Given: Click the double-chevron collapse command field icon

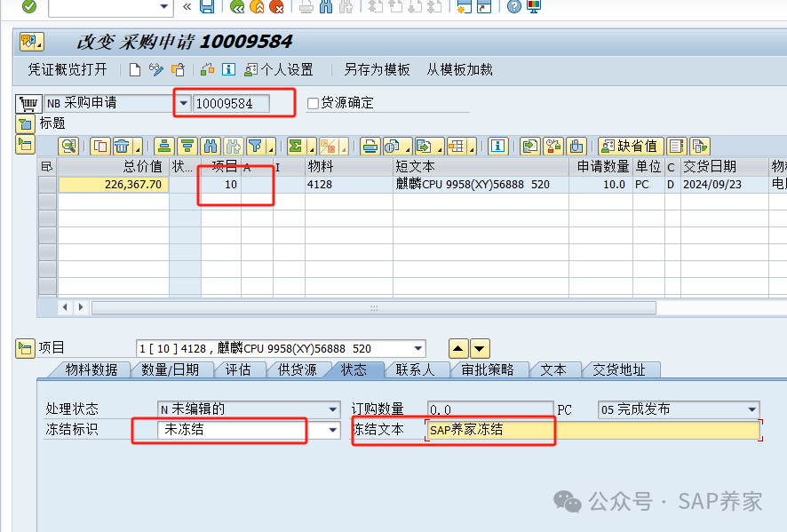Looking at the screenshot, I should pyautogui.click(x=187, y=6).
